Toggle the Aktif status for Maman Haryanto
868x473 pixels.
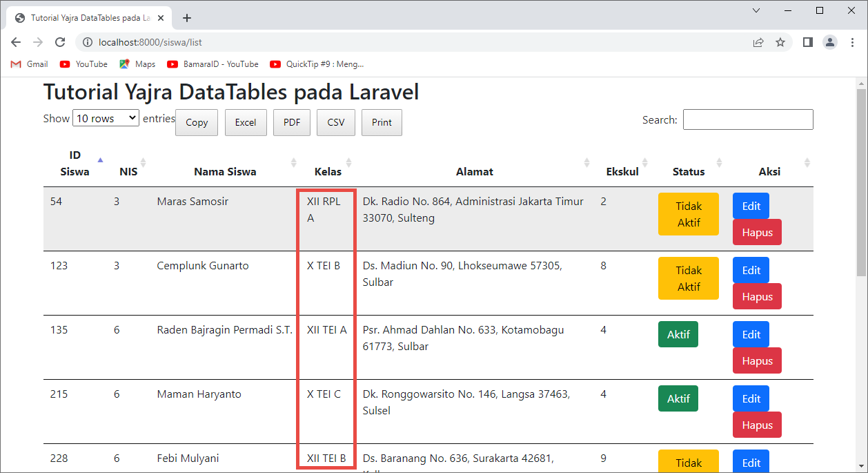tap(678, 398)
